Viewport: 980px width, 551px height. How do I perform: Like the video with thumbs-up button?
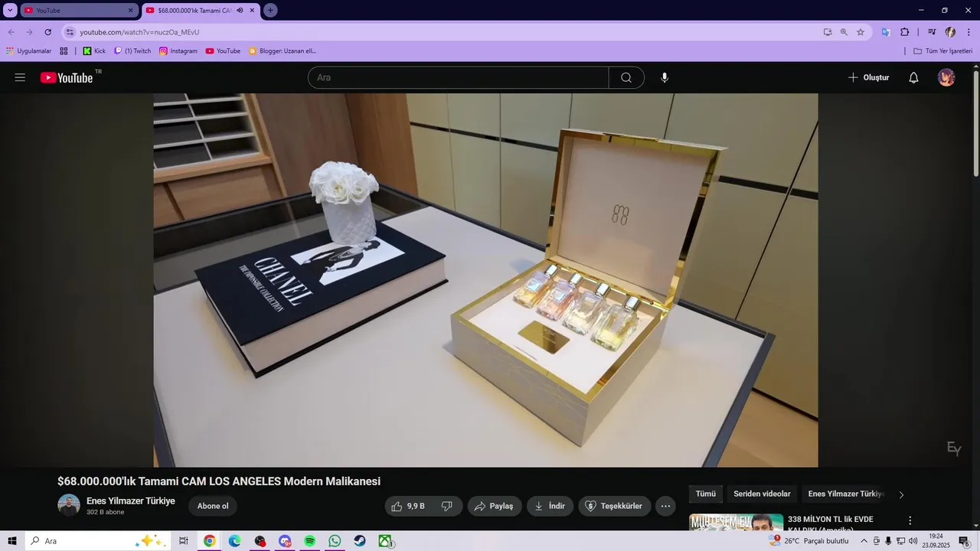point(407,506)
